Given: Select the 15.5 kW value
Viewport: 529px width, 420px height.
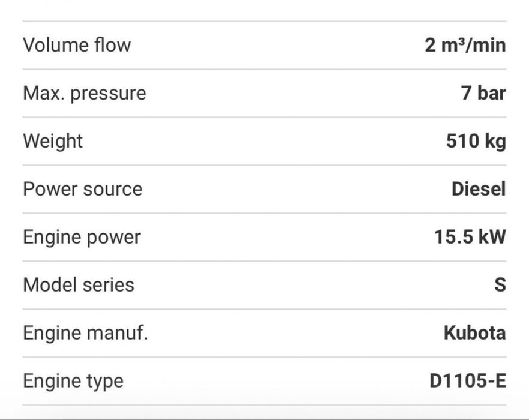Looking at the screenshot, I should 470,237.
